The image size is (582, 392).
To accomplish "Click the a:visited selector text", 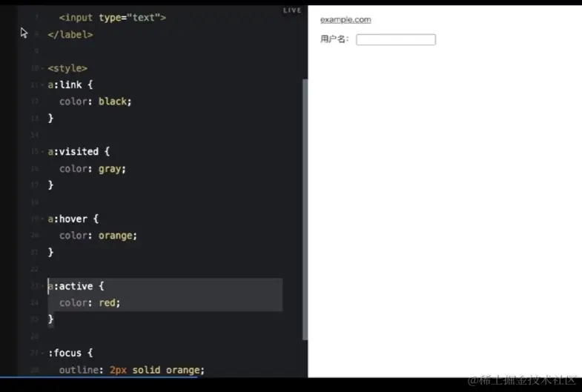I will (x=73, y=152).
